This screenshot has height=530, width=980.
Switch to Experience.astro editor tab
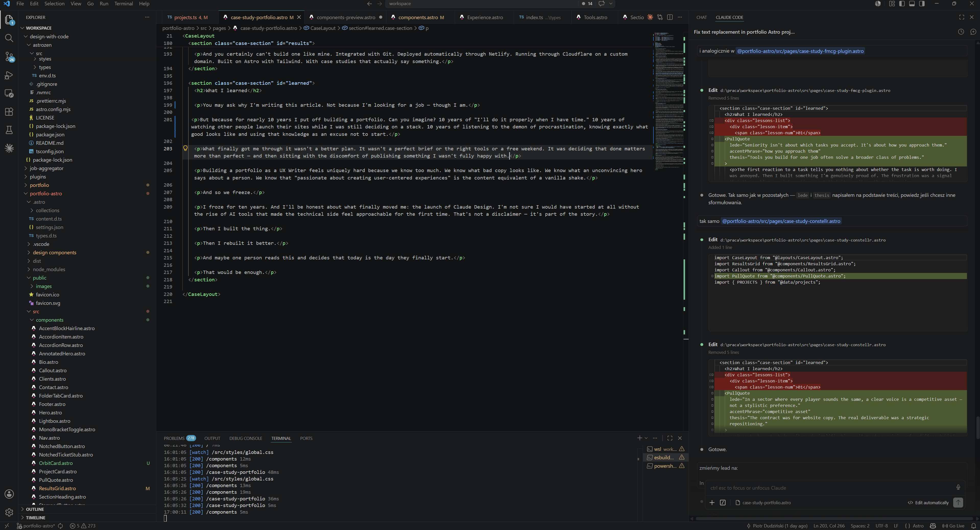484,17
